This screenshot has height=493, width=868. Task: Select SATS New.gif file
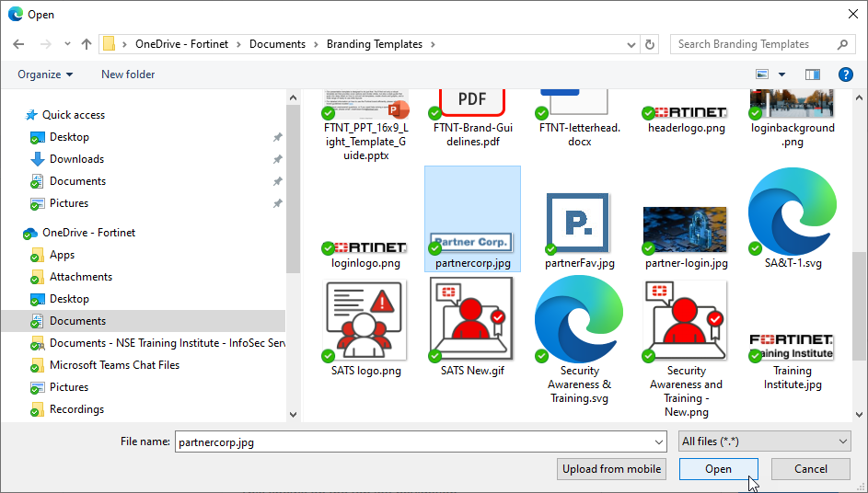[x=473, y=327]
